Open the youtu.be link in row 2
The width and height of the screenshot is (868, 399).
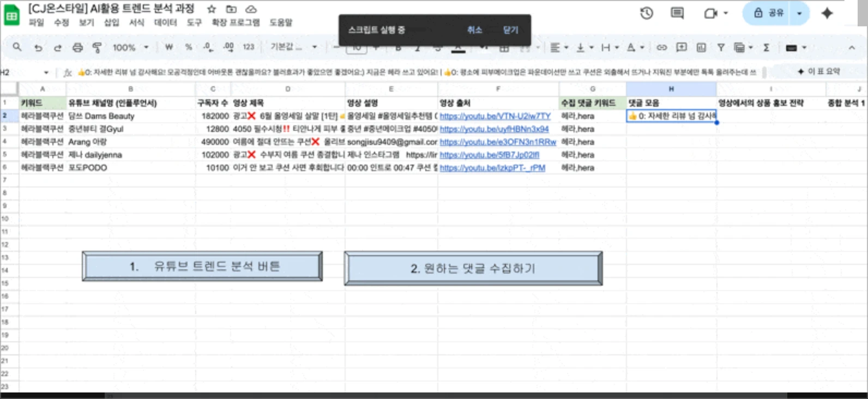495,116
